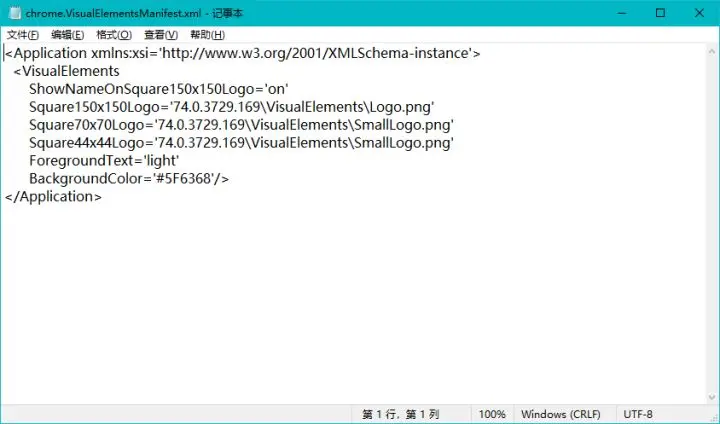Viewport: 720px width, 424px height.
Task: Click the UTF-8 encoding status entry
Action: click(638, 414)
